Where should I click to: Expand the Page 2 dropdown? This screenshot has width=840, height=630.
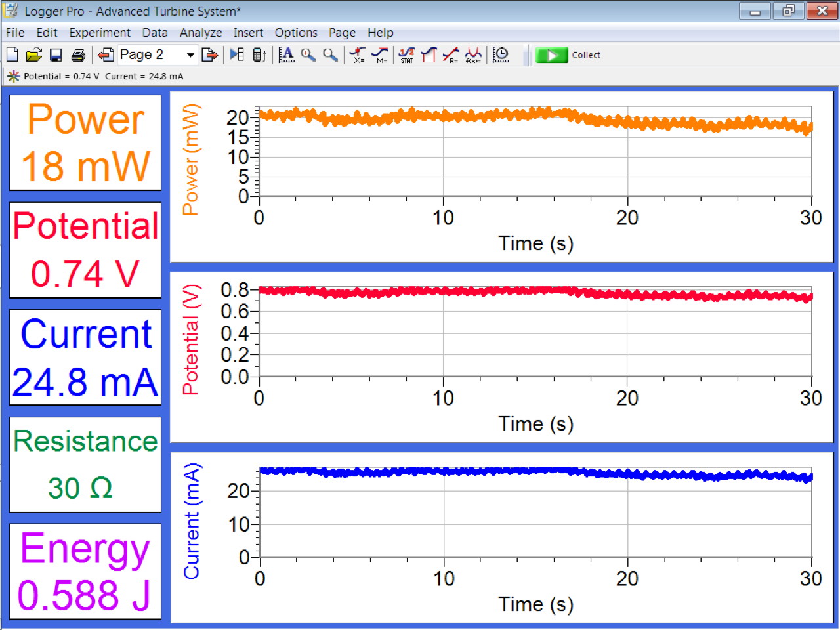(x=190, y=55)
